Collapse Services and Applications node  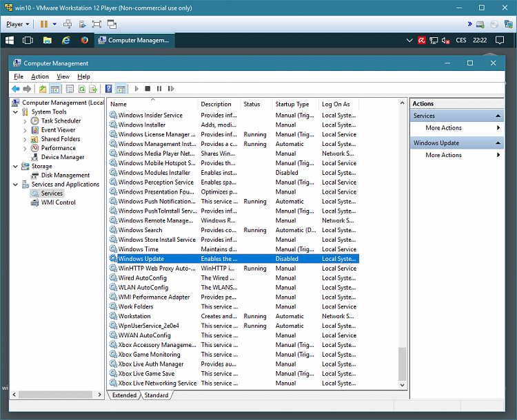click(x=15, y=185)
